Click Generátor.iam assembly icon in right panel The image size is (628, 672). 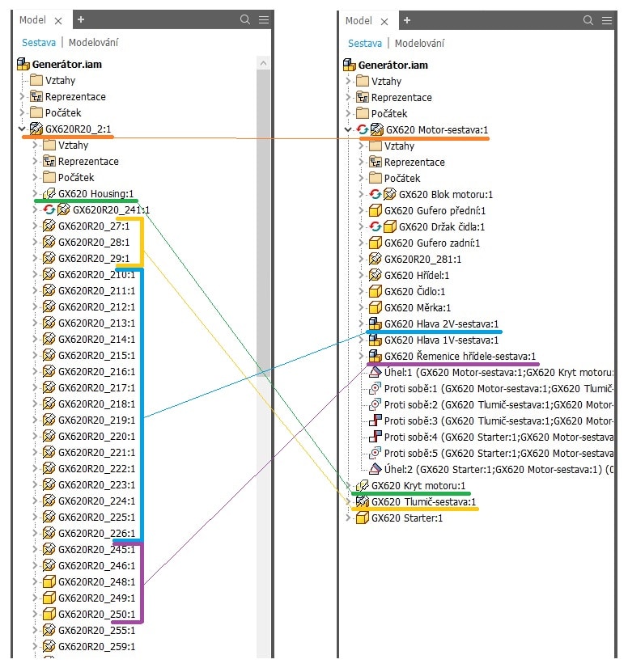click(349, 66)
